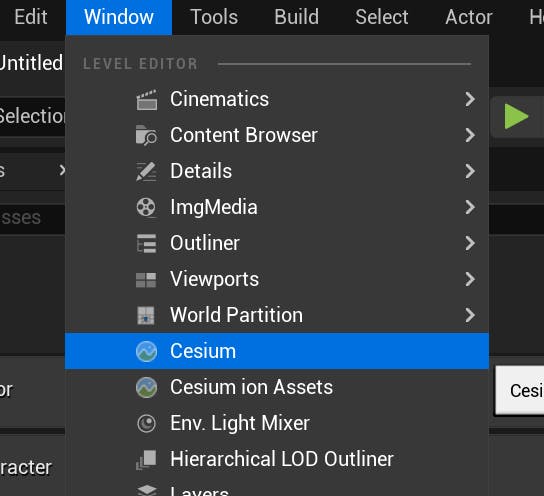
Task: Choose ImgMedia menu entry
Action: [277, 207]
